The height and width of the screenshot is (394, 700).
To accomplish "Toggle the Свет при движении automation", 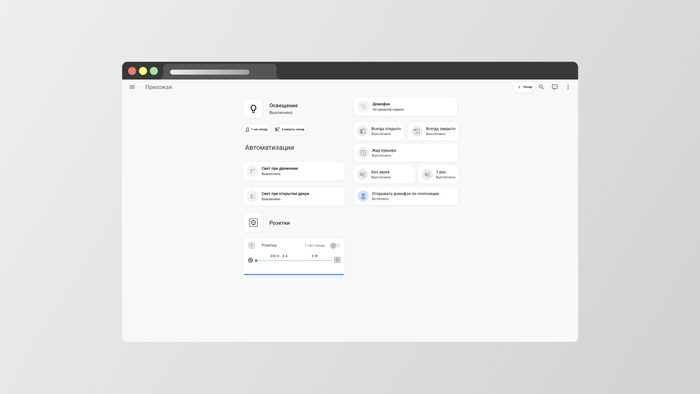I will pos(294,171).
